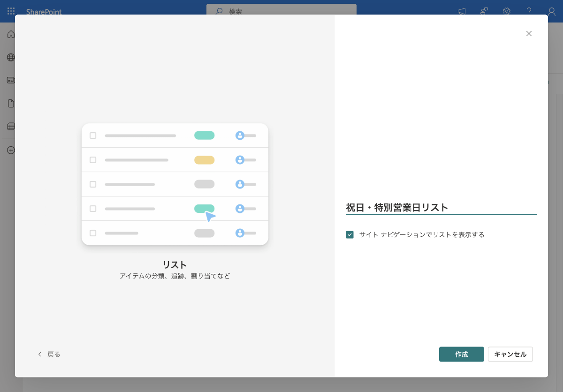Open the file document icon in left rail
Image resolution: width=563 pixels, height=392 pixels.
pyautogui.click(x=11, y=103)
